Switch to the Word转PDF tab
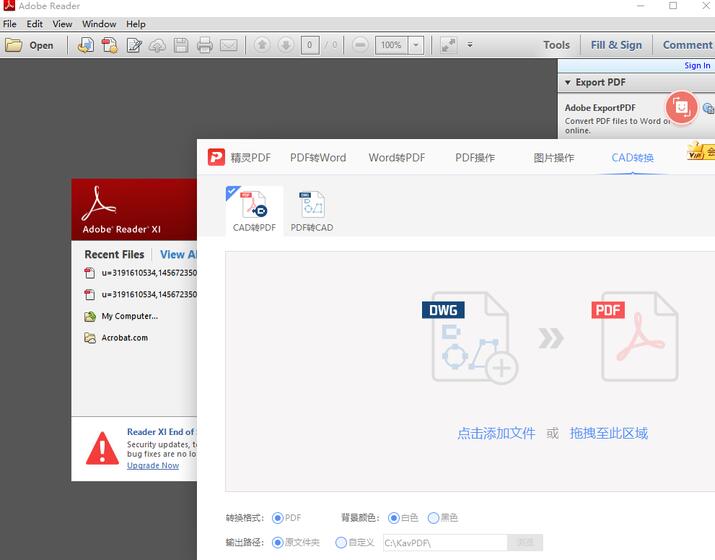This screenshot has height=560, width=715. 397,158
